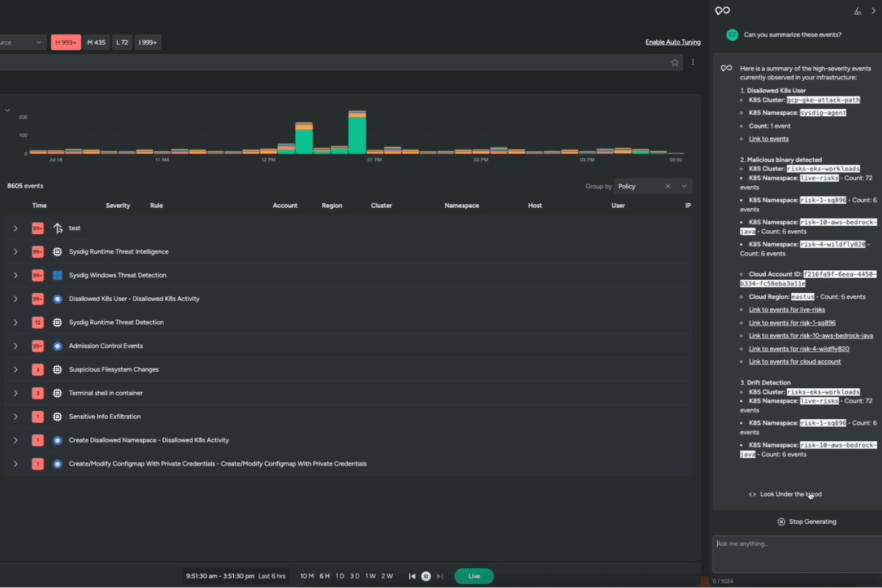
Task: Open Link to events for risk-10-aws-bedrock-java
Action: [x=811, y=336]
